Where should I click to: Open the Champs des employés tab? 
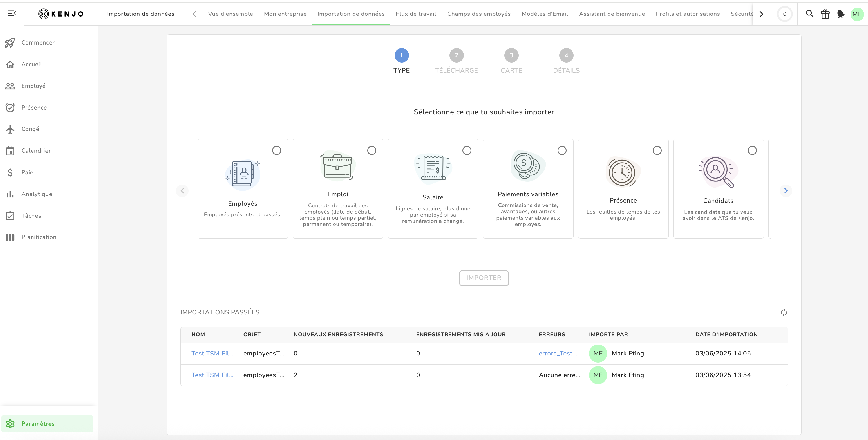click(x=478, y=14)
